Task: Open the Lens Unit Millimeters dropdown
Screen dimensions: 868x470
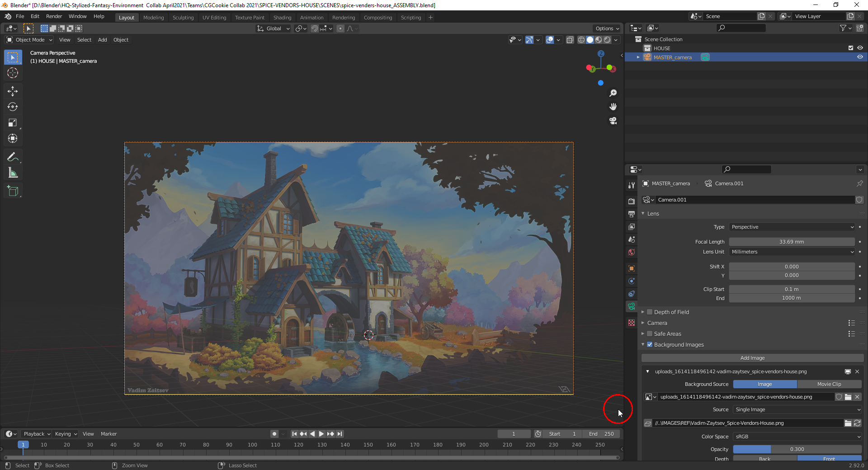Action: pyautogui.click(x=792, y=252)
